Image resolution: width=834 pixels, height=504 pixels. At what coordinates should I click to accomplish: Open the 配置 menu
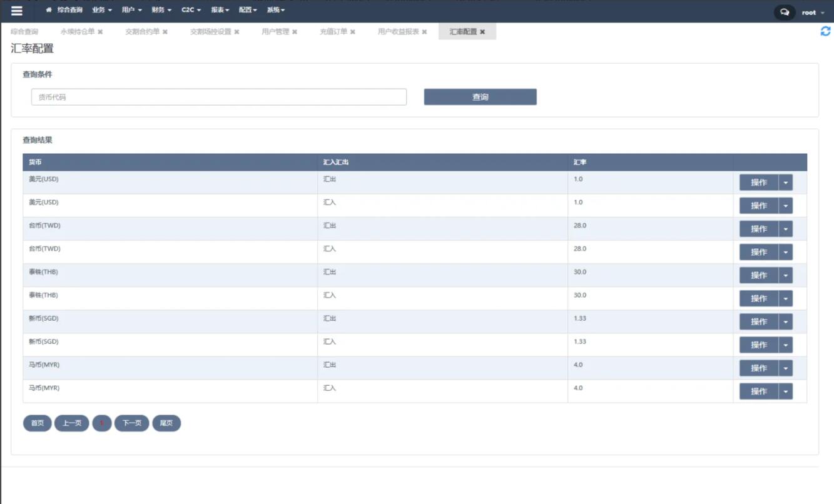(x=248, y=11)
